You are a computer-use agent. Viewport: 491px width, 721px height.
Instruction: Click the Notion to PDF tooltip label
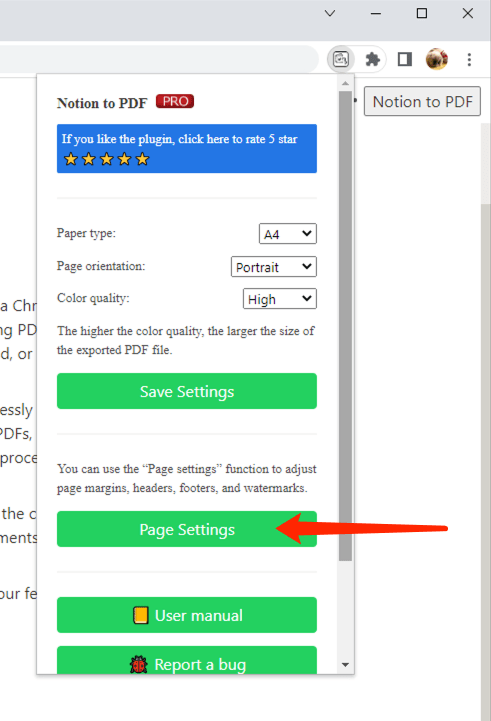[422, 101]
